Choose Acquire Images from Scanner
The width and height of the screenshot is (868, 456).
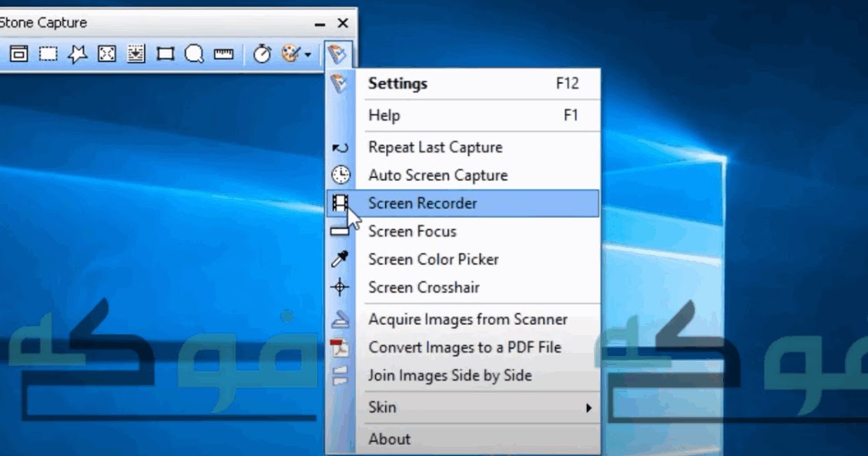click(463, 320)
